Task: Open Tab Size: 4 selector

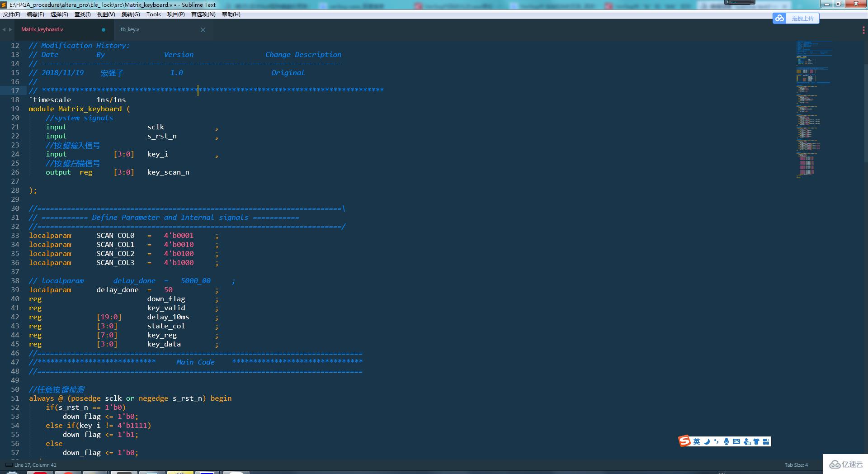Action: [x=796, y=465]
